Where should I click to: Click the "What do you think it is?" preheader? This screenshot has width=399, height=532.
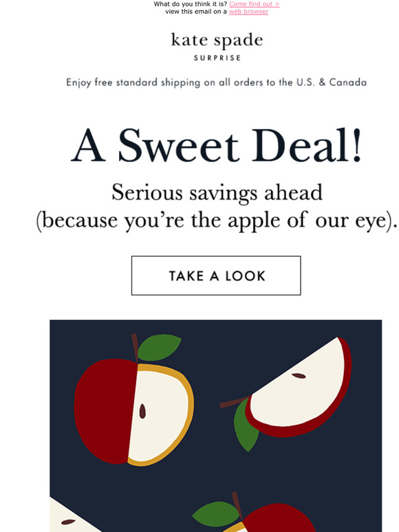(x=191, y=4)
